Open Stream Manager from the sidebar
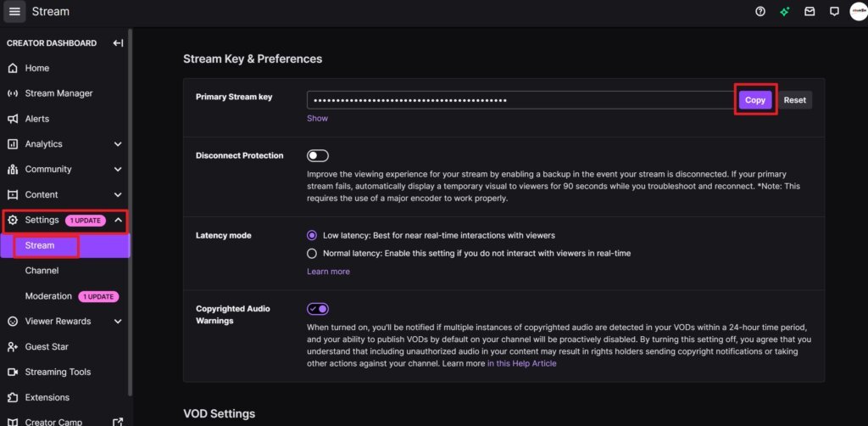The image size is (868, 426). point(58,93)
